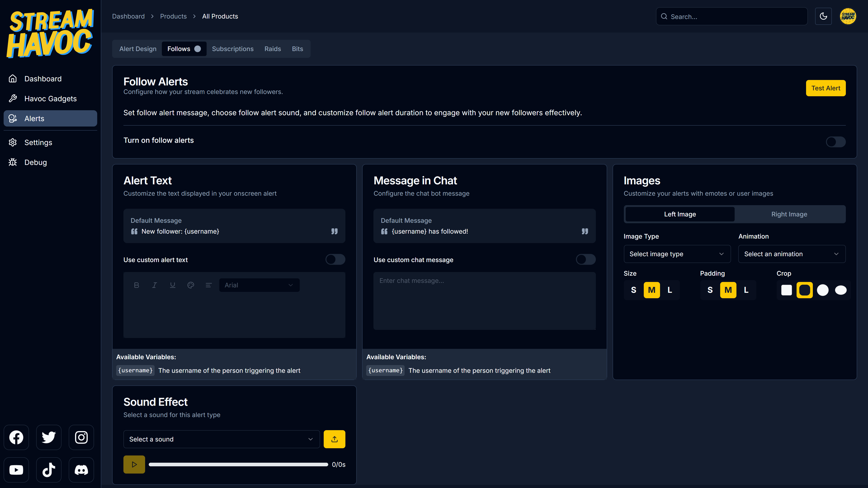Select the Follows tab
Screen dimensions: 868x488
pyautogui.click(x=184, y=49)
